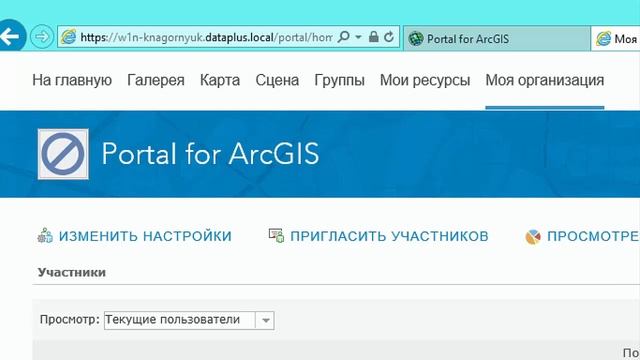Open the Галерея page

pyautogui.click(x=156, y=80)
